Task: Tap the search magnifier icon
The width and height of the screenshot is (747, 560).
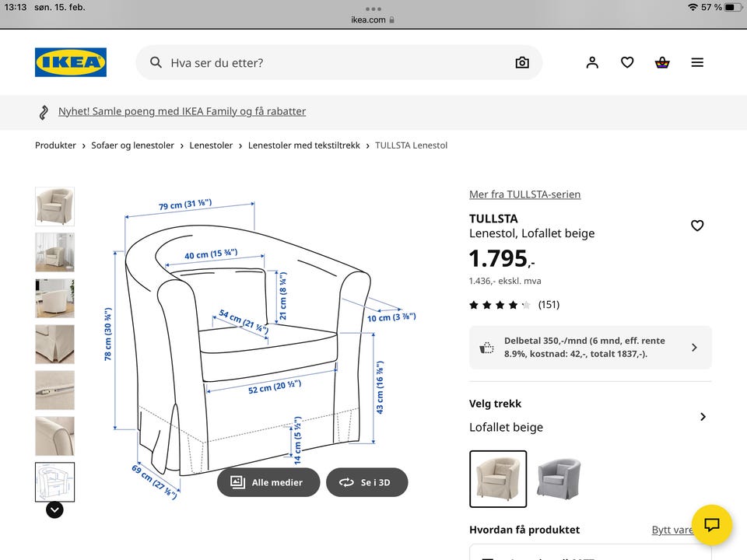Action: (156, 62)
